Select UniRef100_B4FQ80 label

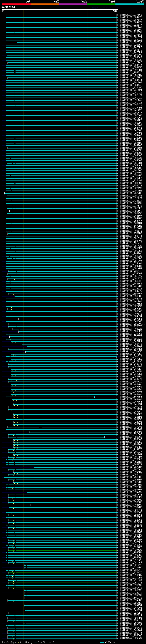click(131, 130)
